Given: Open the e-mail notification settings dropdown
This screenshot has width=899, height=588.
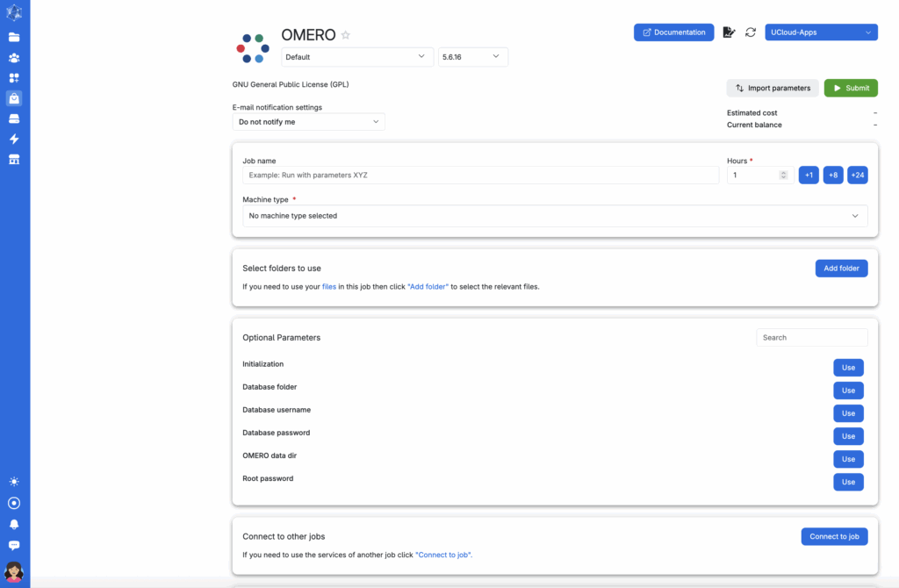Looking at the screenshot, I should [308, 121].
